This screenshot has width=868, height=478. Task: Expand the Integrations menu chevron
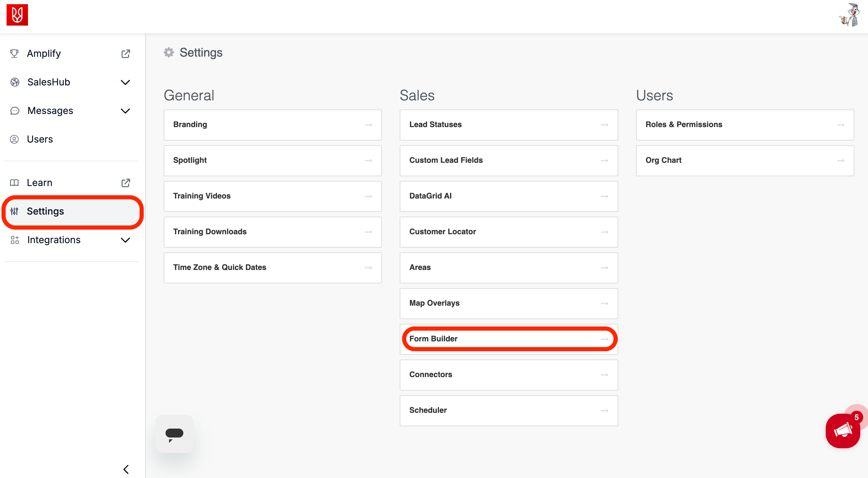(125, 240)
